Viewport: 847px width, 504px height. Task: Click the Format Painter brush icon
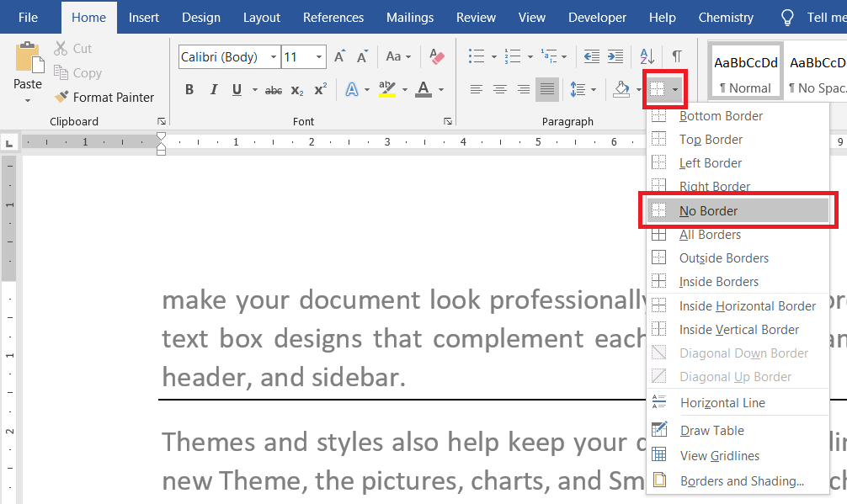click(x=61, y=98)
